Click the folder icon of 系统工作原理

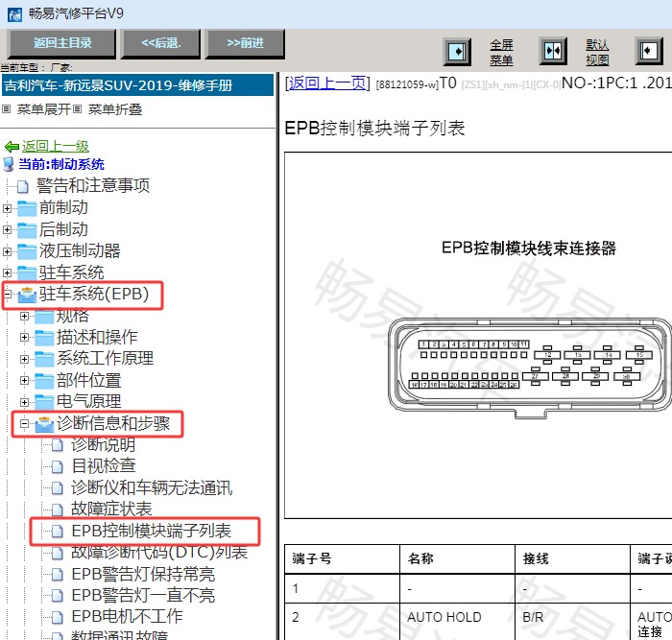(x=44, y=359)
